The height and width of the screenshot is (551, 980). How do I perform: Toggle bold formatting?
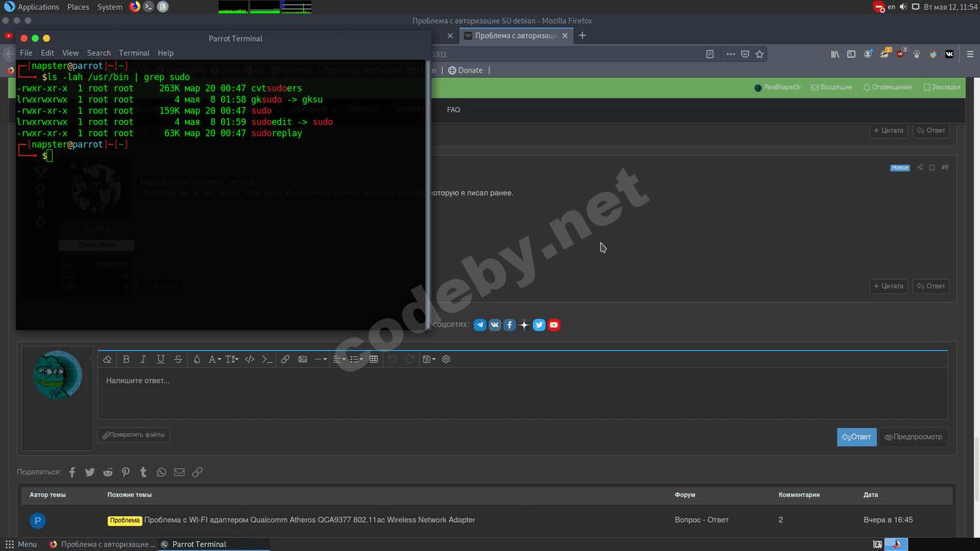coord(126,359)
